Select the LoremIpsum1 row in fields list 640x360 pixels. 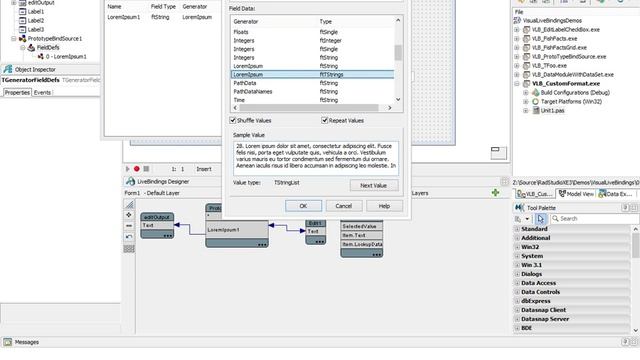(x=162, y=17)
